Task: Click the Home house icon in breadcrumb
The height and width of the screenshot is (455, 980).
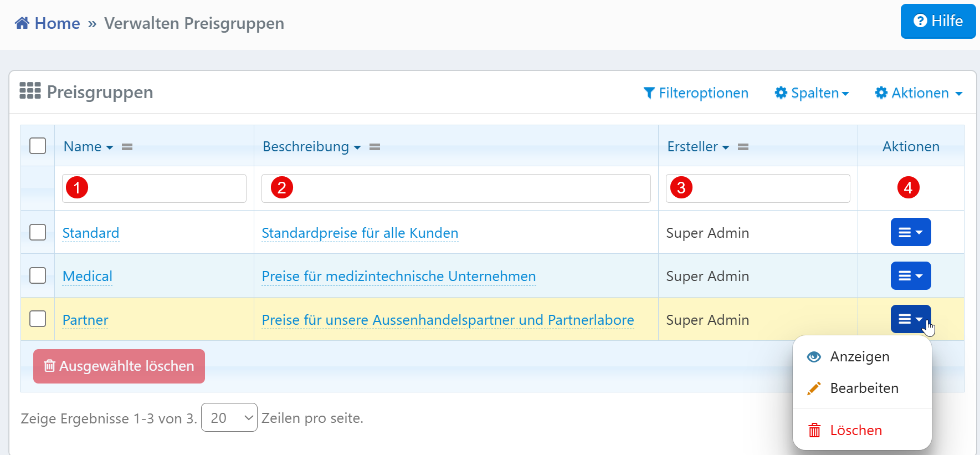Action: [x=22, y=23]
